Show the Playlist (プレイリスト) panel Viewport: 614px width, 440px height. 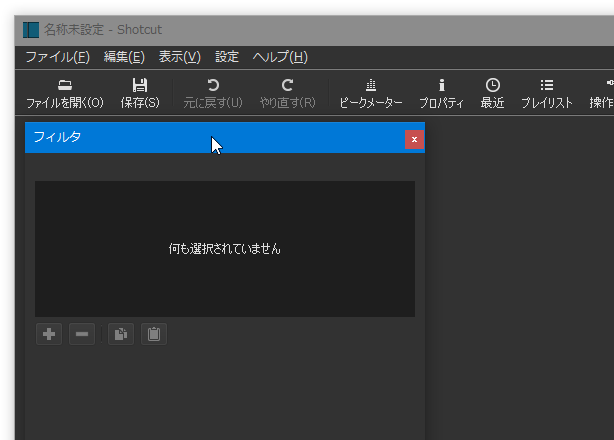(547, 85)
